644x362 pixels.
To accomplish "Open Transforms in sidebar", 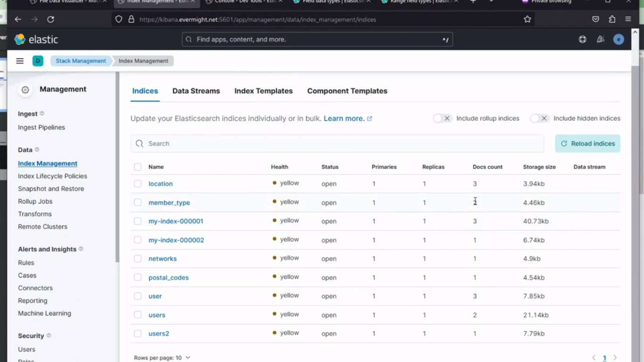I will (x=35, y=214).
